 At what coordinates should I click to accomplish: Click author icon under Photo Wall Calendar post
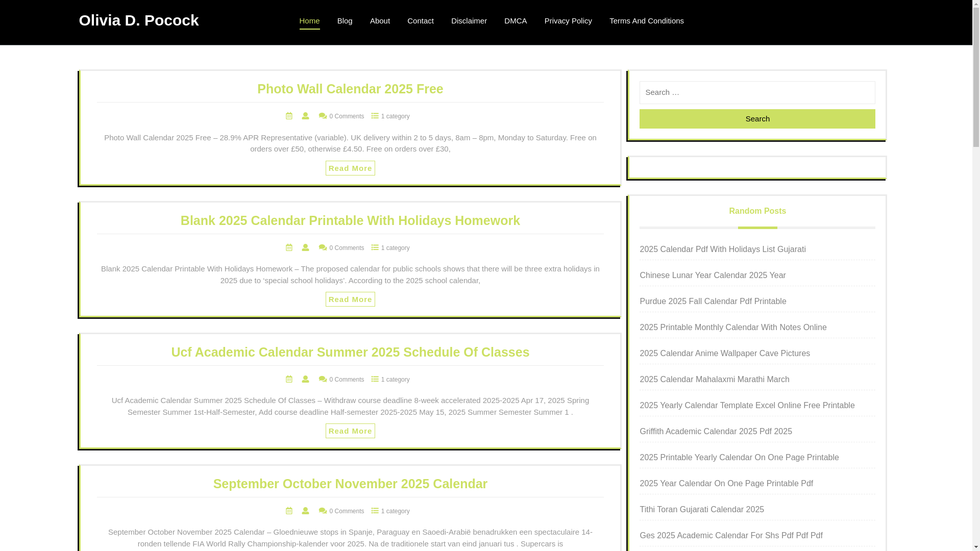point(305,116)
